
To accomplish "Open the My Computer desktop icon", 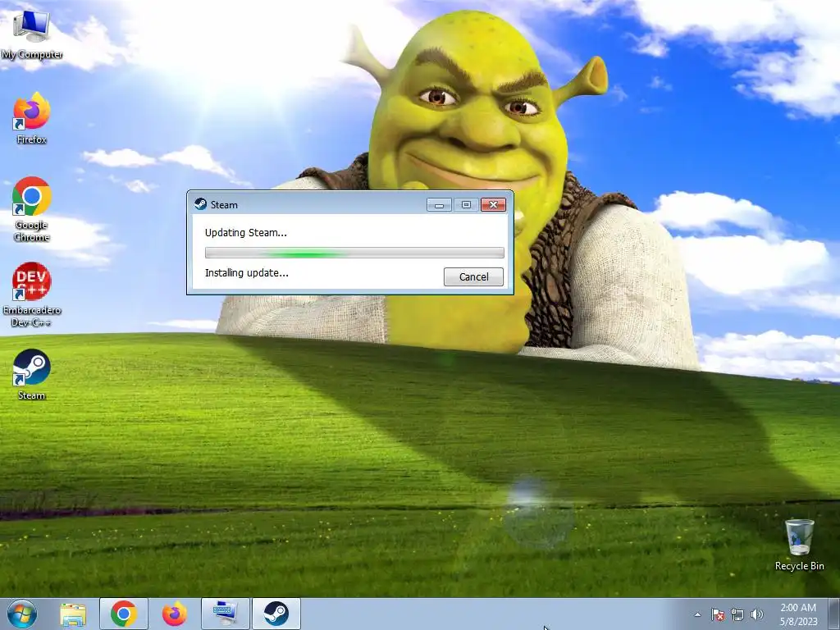I will (x=32, y=34).
